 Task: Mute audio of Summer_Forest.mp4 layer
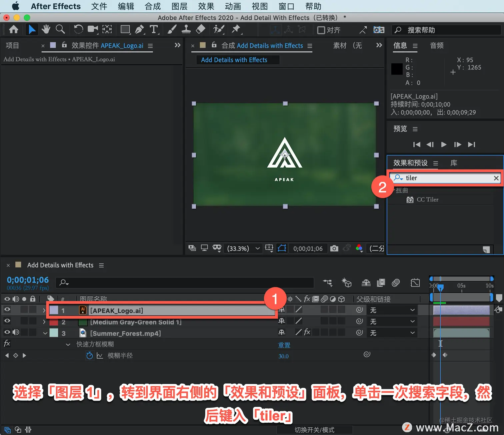coord(16,332)
